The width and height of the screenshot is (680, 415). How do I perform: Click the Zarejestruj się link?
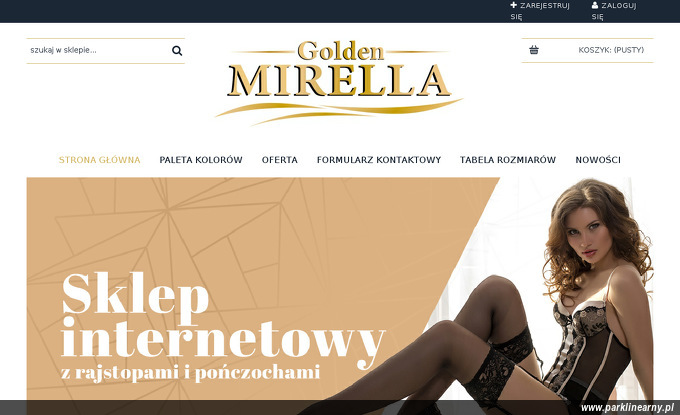540,11
